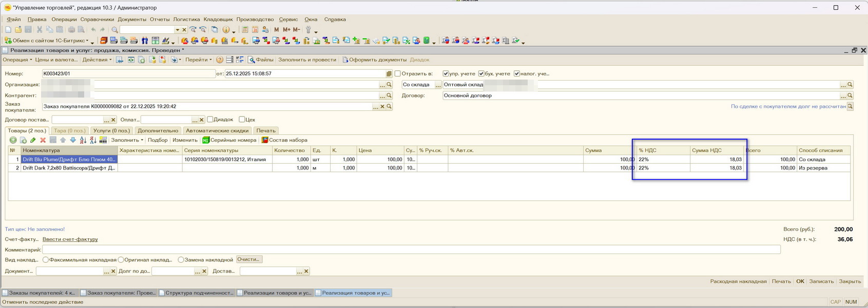This screenshot has width=868, height=308.
Task: Delete the selected row with red X icon
Action: tap(43, 140)
